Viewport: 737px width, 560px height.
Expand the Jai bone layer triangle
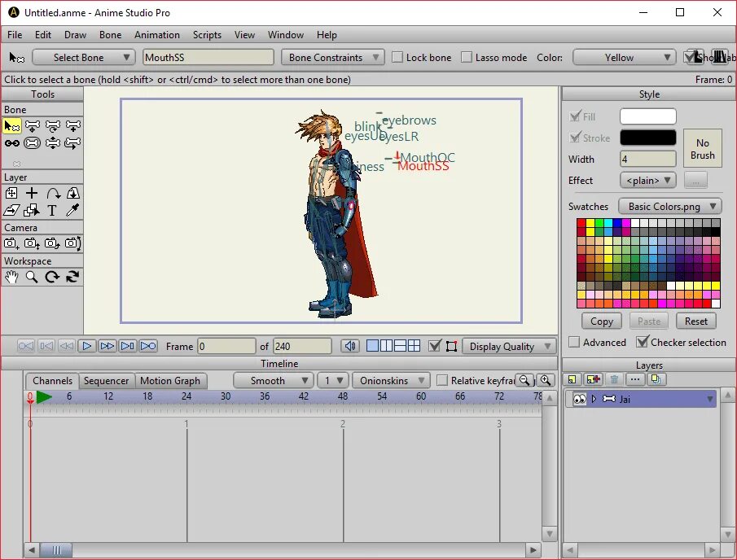594,399
